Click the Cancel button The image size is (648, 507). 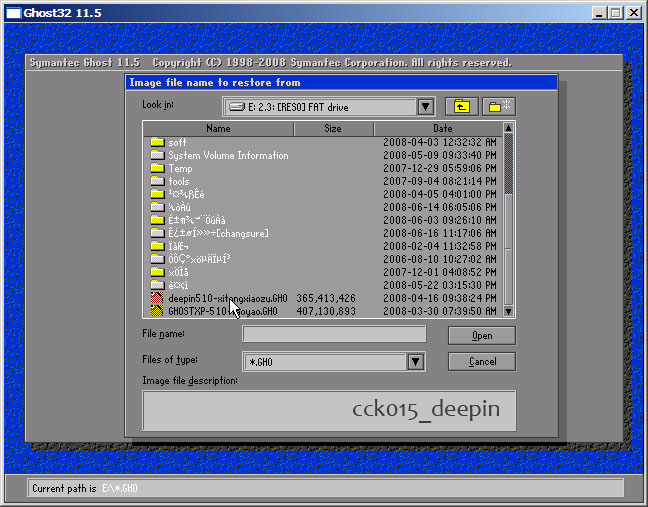point(482,362)
